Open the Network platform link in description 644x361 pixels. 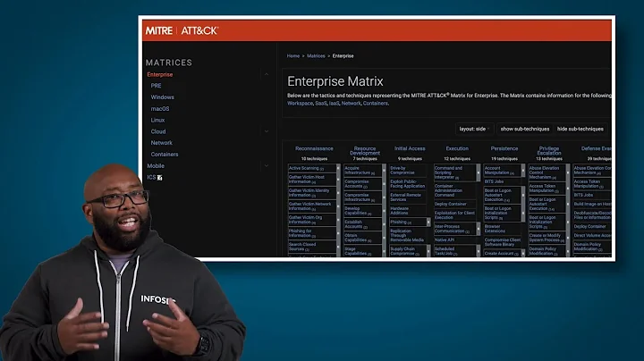(x=352, y=104)
